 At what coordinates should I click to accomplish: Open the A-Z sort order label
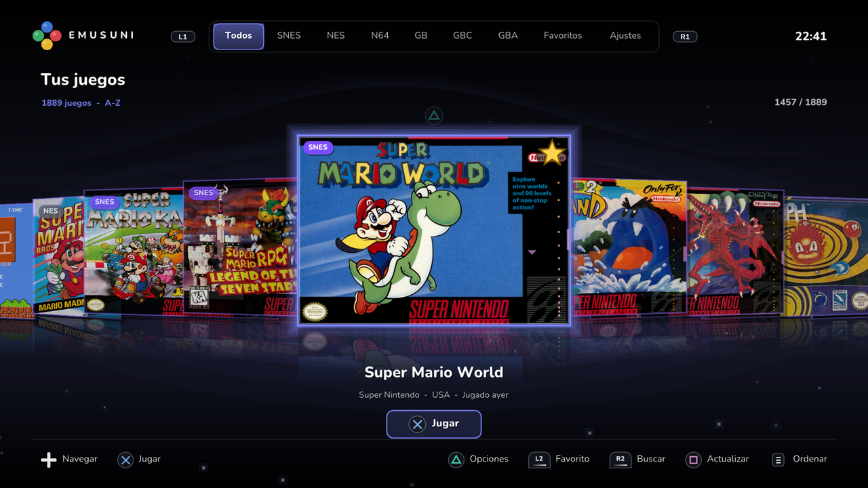[113, 103]
